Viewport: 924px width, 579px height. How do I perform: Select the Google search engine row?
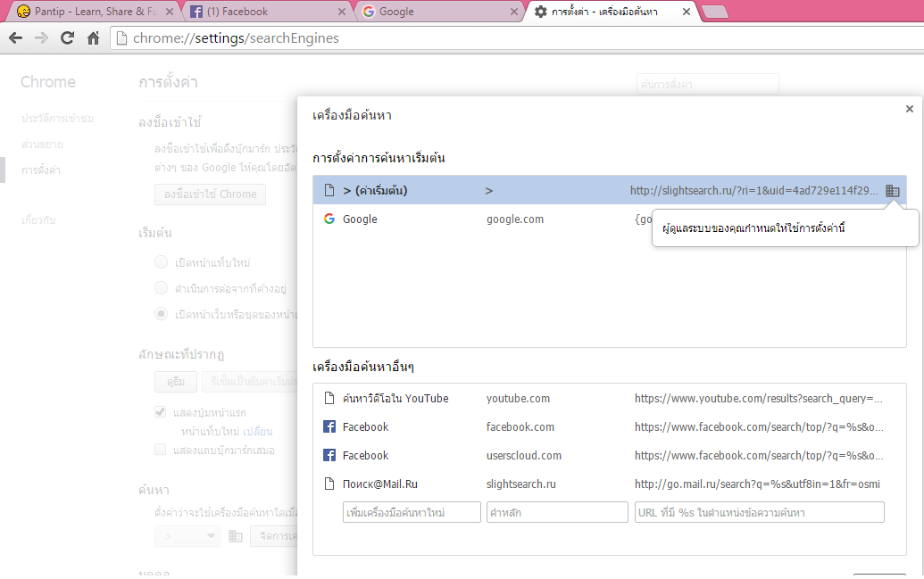[610, 219]
